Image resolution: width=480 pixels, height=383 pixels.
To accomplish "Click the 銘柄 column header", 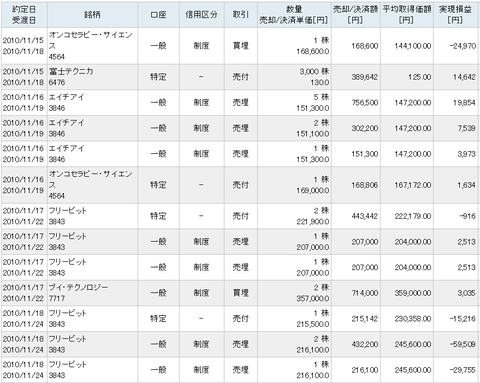I will point(92,15).
